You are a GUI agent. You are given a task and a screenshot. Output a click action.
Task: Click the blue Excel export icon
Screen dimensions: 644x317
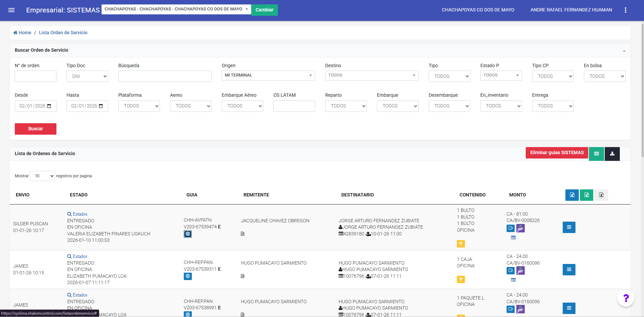(572, 195)
